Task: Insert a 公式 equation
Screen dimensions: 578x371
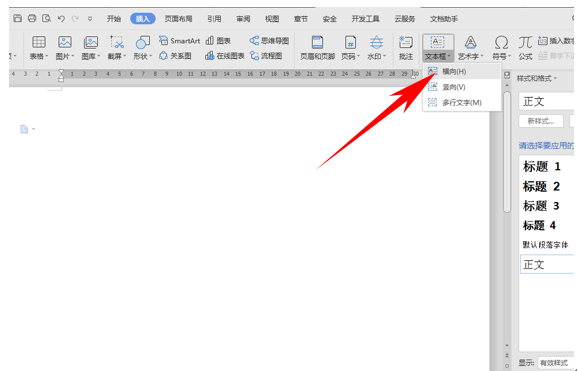Action: pos(525,48)
